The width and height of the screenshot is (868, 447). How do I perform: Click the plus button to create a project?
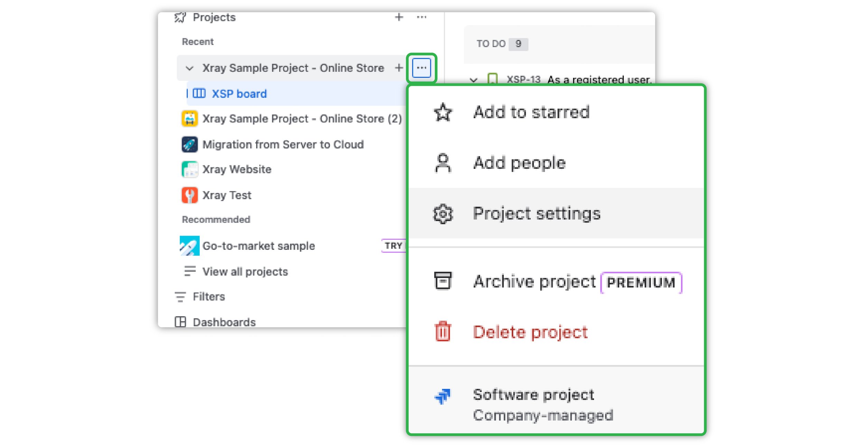pos(399,17)
